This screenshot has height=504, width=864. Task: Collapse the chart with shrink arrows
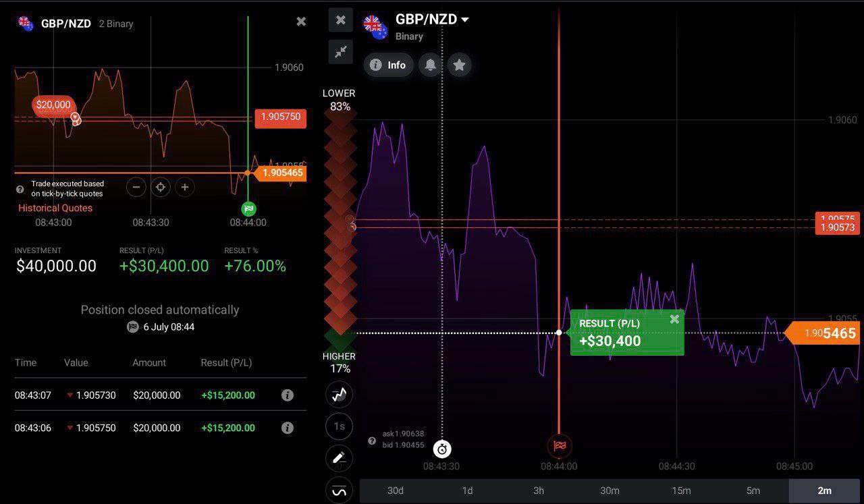pyautogui.click(x=341, y=52)
